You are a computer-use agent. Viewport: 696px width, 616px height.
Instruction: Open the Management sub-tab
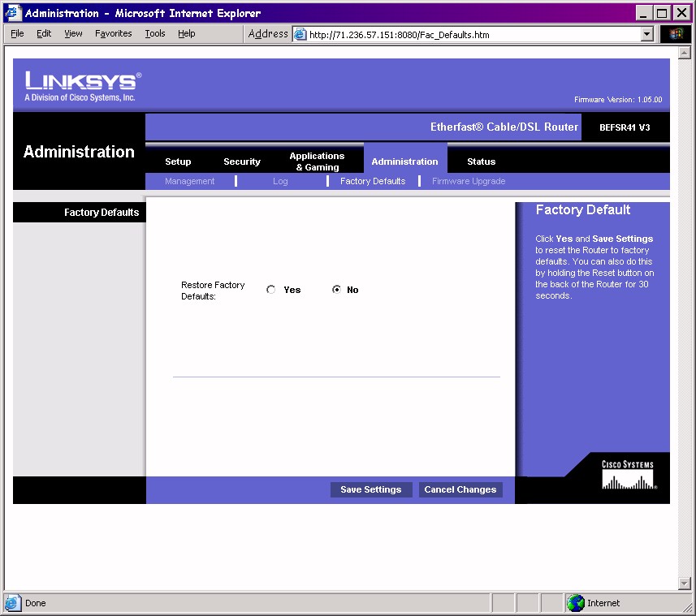point(189,181)
